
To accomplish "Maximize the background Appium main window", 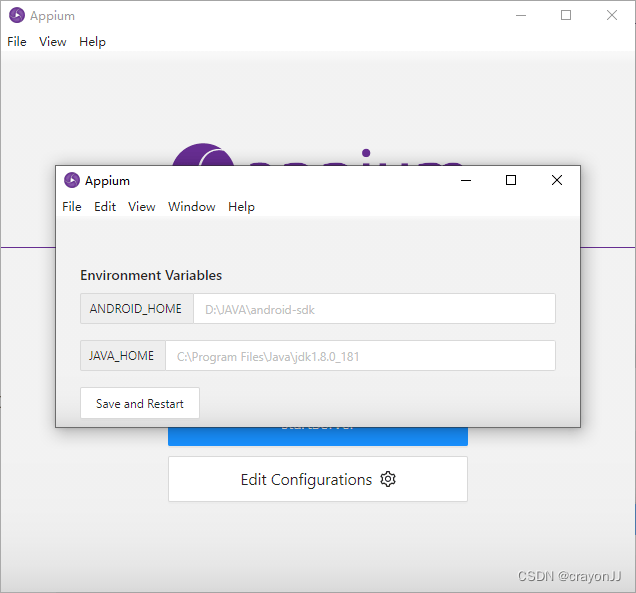I will click(566, 15).
